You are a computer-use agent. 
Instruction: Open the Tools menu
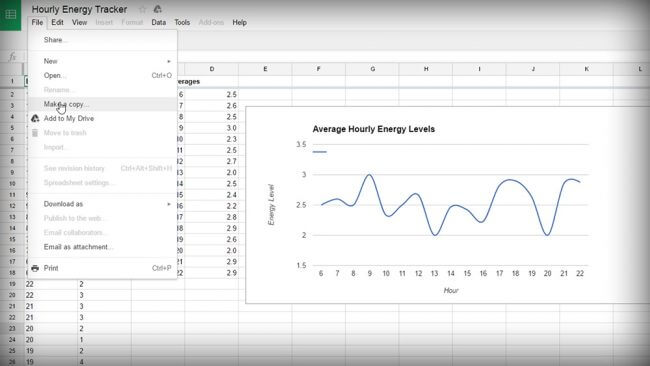click(x=182, y=22)
